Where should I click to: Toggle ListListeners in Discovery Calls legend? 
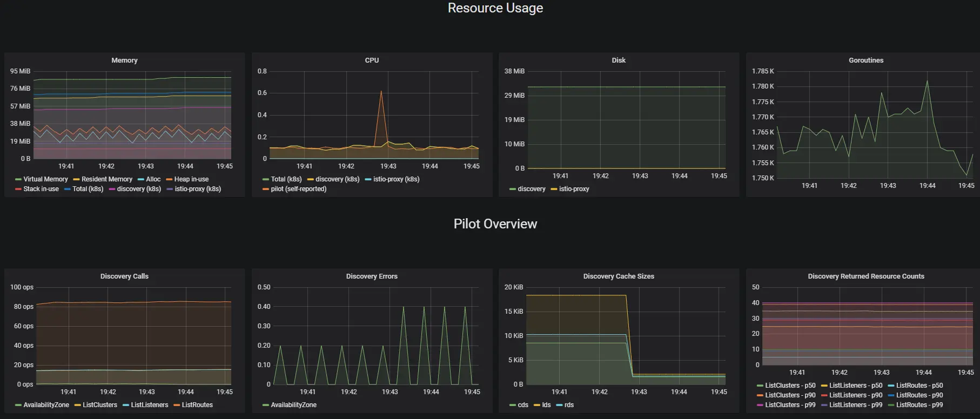pyautogui.click(x=150, y=405)
